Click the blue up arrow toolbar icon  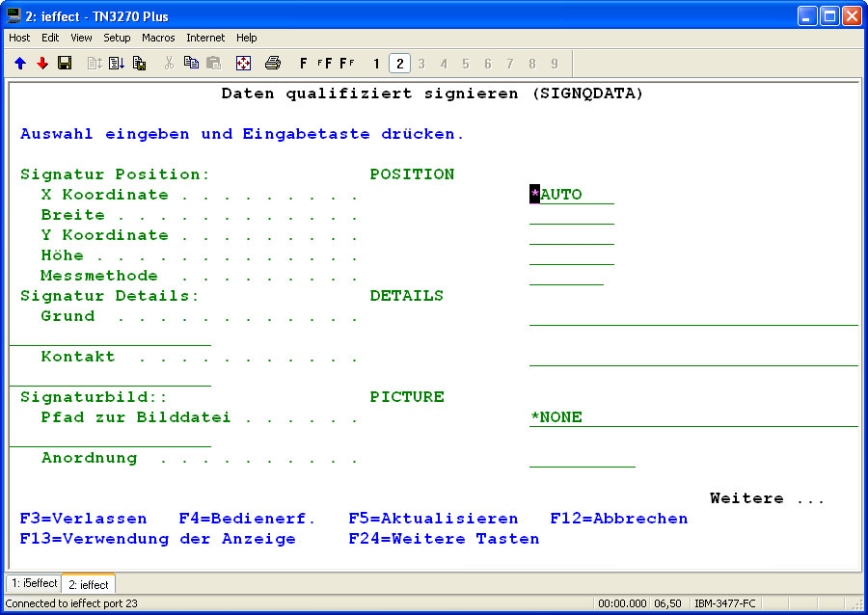click(20, 64)
